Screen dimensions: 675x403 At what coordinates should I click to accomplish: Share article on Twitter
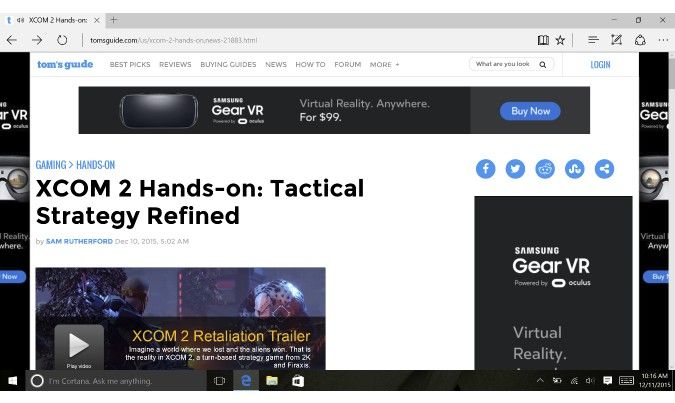(x=515, y=168)
